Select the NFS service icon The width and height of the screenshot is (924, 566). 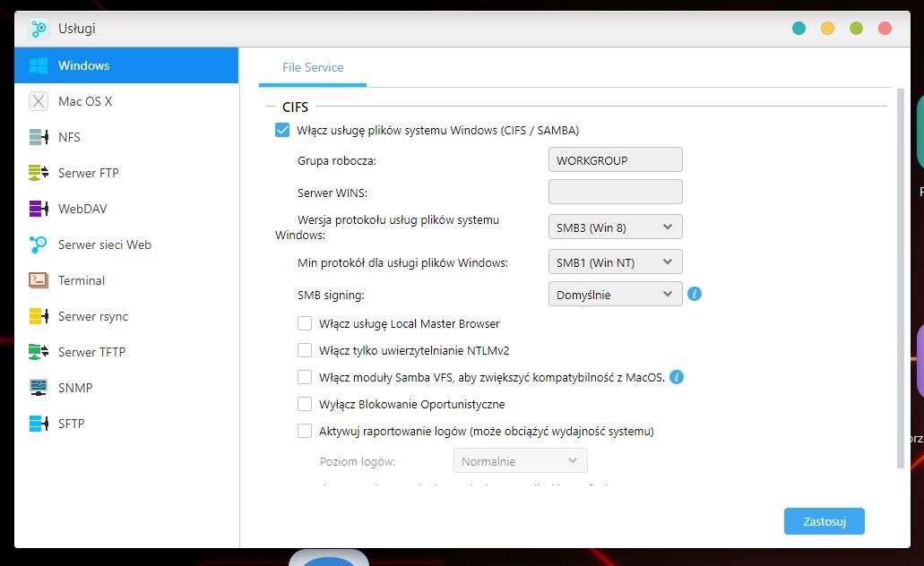[39, 137]
